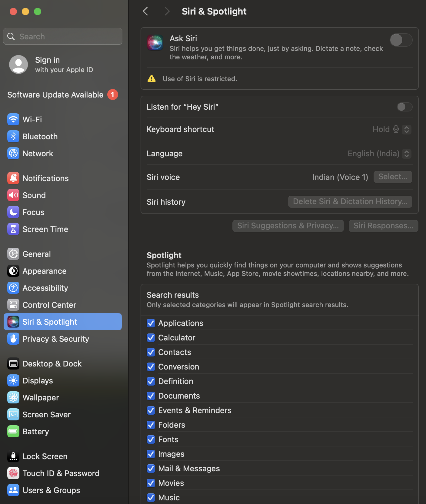Click the Spotlight section heading
Screen dimensions: 426x504
[164, 255]
